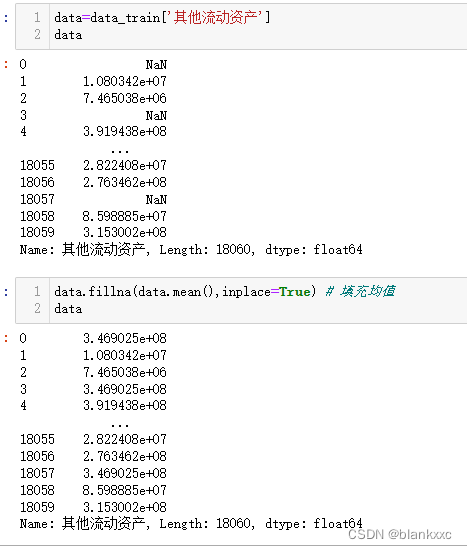Select 3.469025e+08 in row 3 of second output
The image size is (467, 549).
(125, 389)
